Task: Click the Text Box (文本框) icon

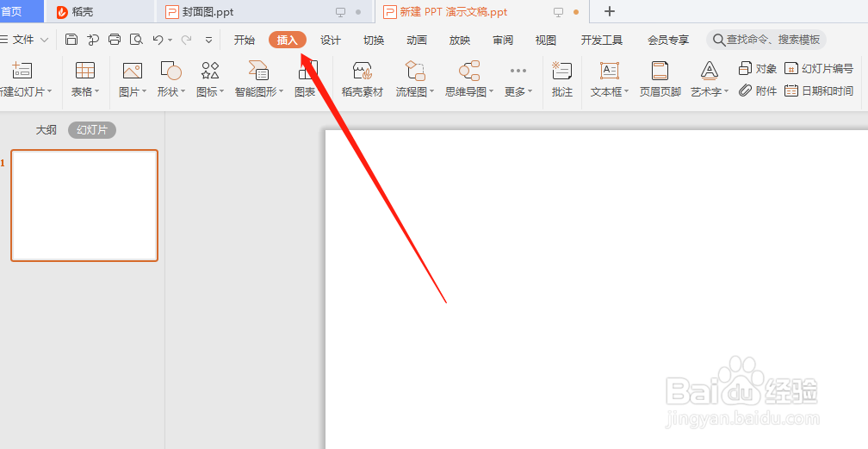Action: click(x=610, y=71)
